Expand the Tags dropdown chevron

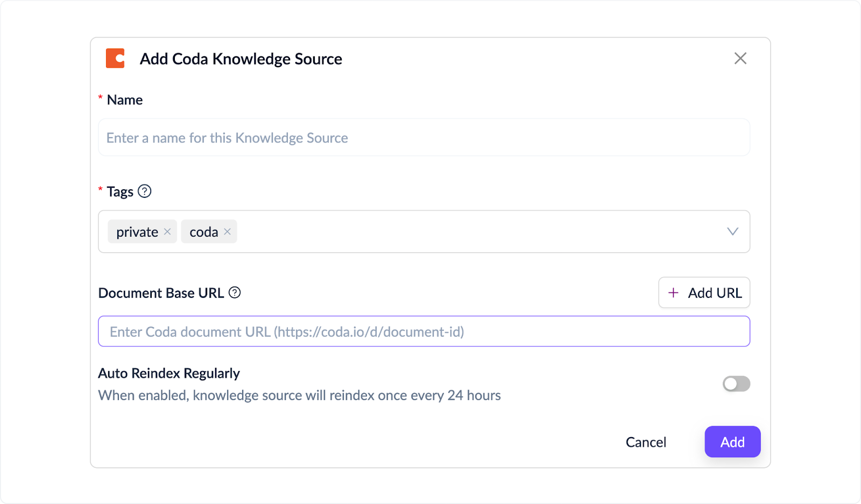pos(732,232)
